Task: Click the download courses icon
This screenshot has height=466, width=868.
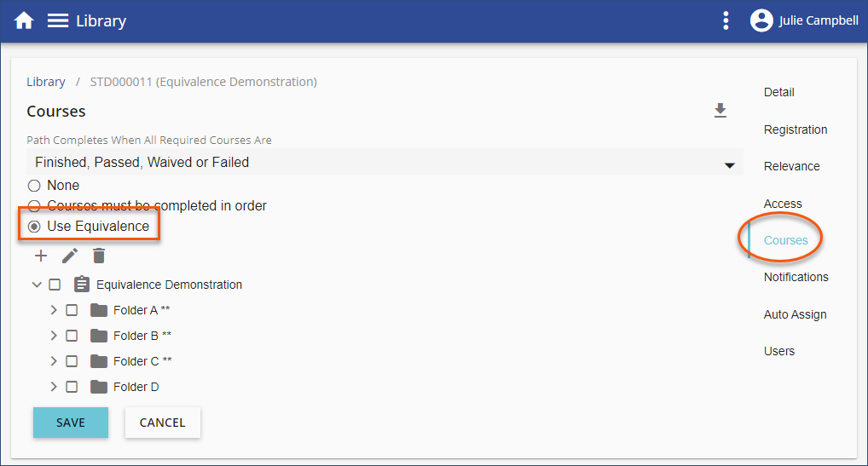Action: pos(720,111)
